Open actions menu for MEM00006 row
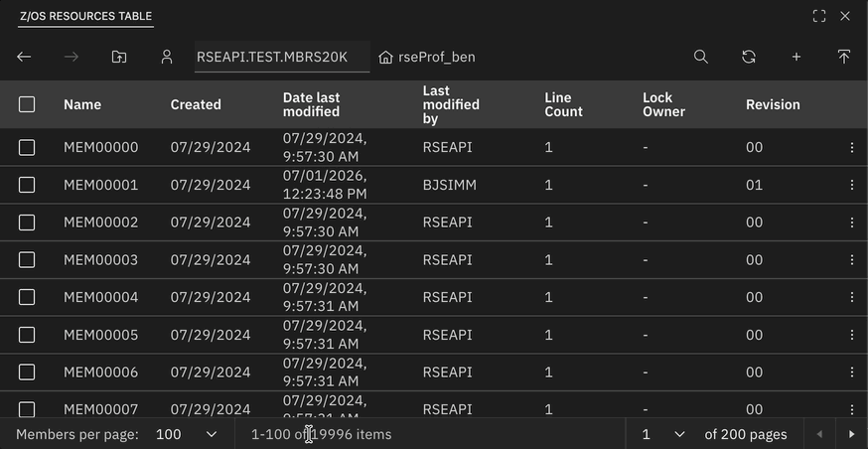Viewport: 868px width, 449px height. (852, 373)
